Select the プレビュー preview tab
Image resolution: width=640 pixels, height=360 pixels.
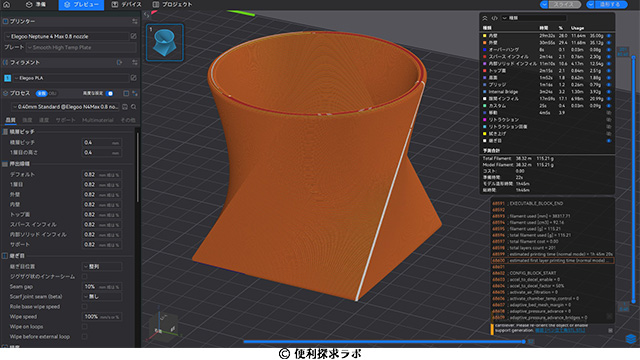[x=81, y=4]
